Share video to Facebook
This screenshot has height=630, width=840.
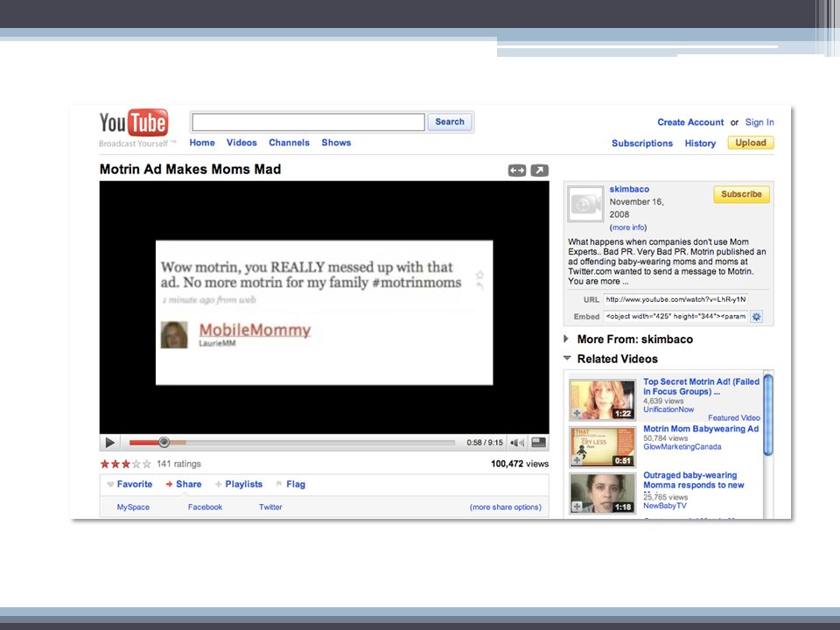pos(205,507)
